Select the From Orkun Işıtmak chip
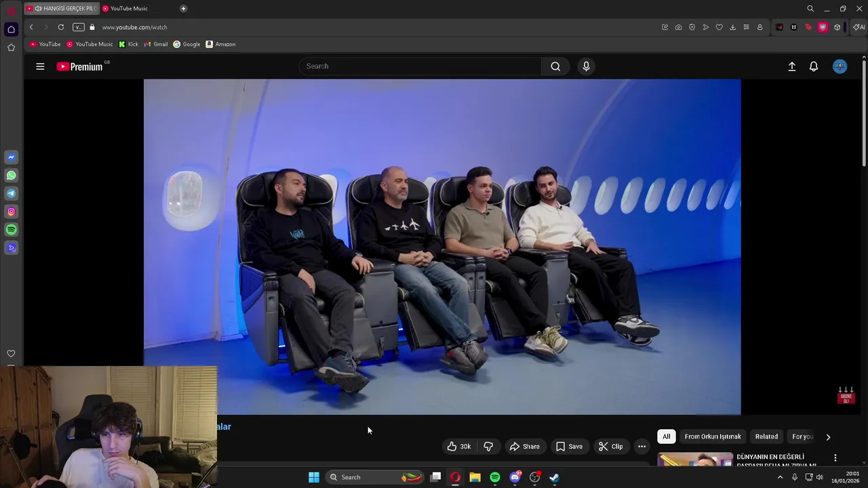Viewport: 868px width, 488px height. pos(713,436)
